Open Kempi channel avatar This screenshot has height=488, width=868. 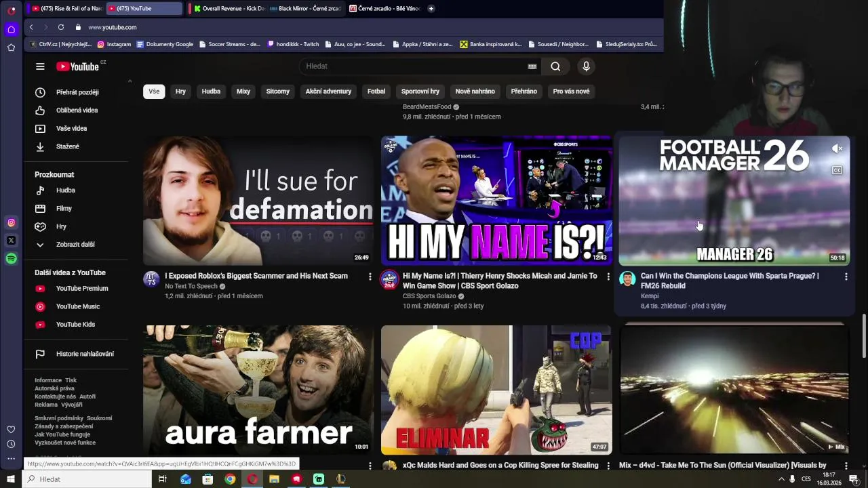pyautogui.click(x=627, y=279)
